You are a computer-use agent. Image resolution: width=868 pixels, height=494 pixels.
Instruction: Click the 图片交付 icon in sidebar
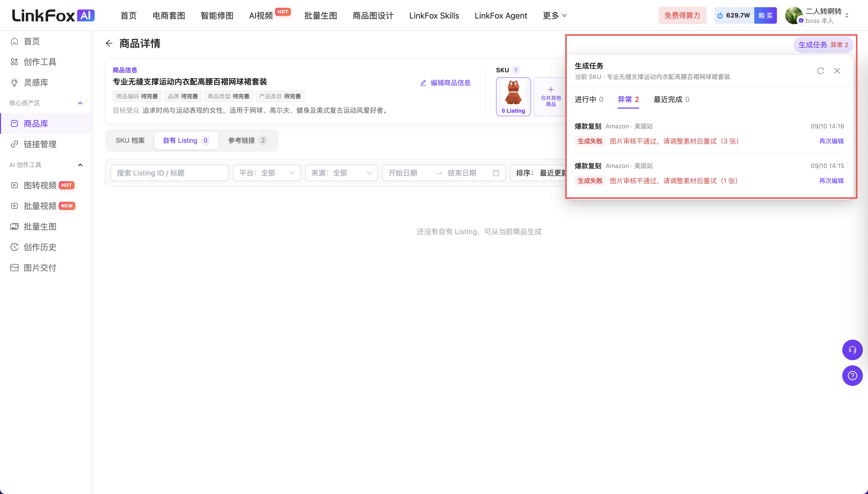tap(14, 268)
